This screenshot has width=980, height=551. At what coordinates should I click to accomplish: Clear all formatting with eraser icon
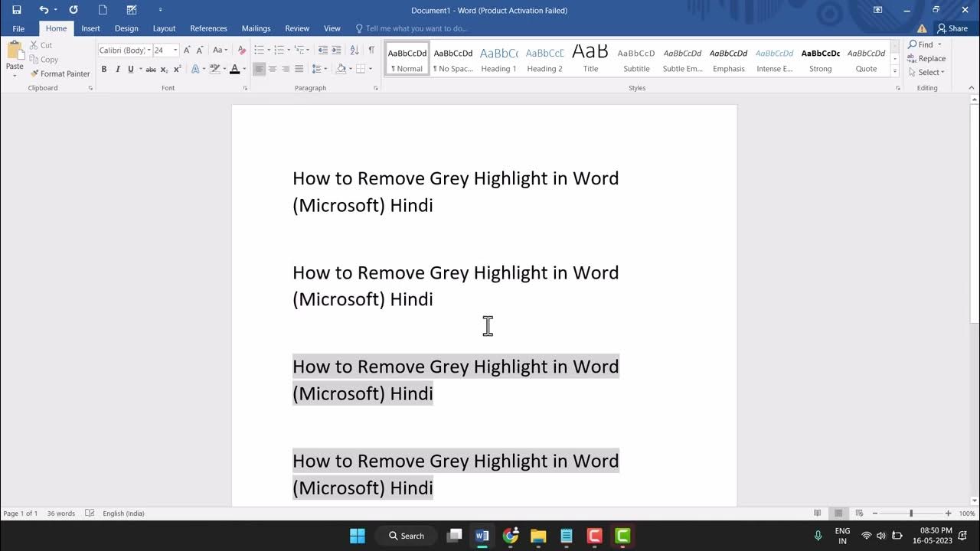[242, 50]
